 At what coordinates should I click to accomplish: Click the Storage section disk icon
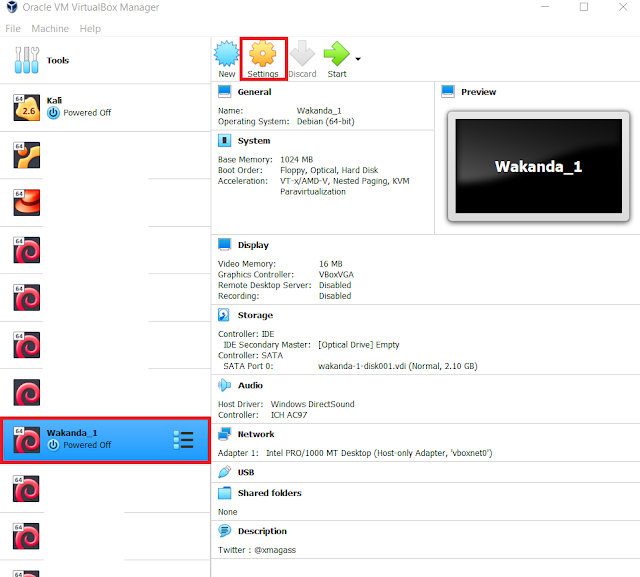click(224, 315)
